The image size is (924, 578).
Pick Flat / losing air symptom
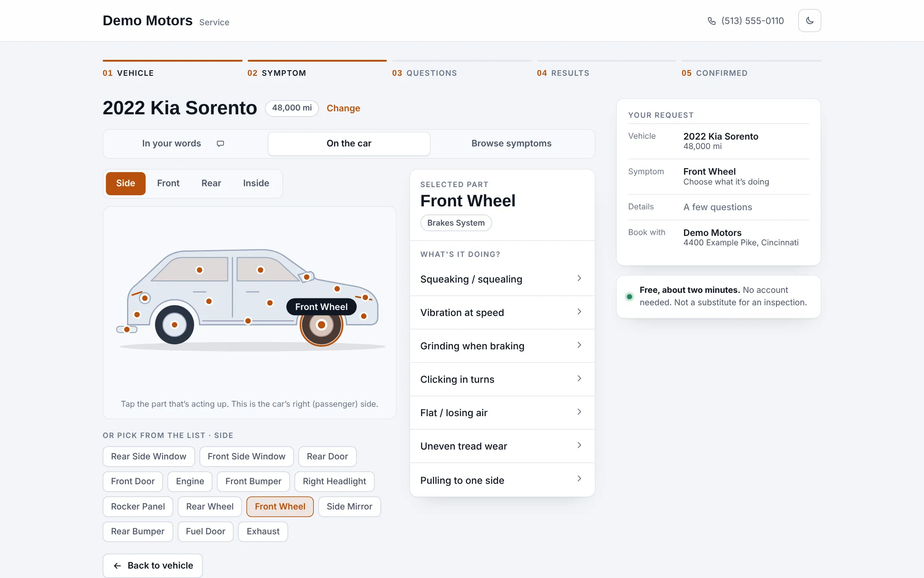[x=502, y=413]
